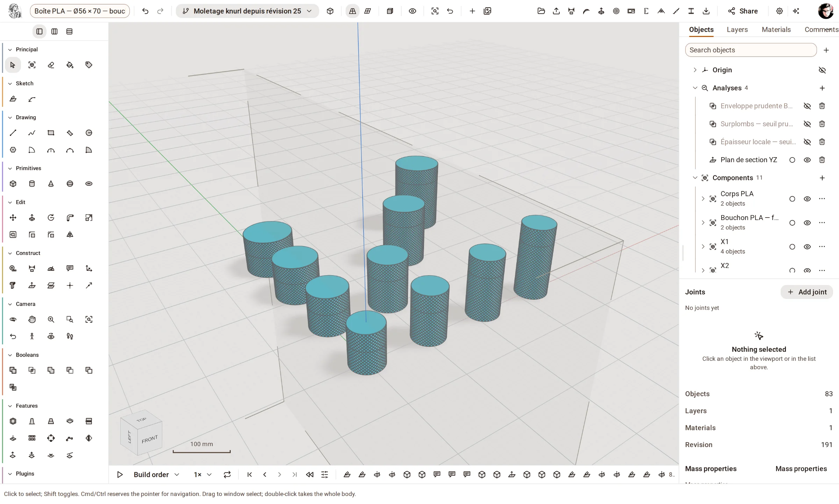Switch to the Materials tab

[776, 30]
